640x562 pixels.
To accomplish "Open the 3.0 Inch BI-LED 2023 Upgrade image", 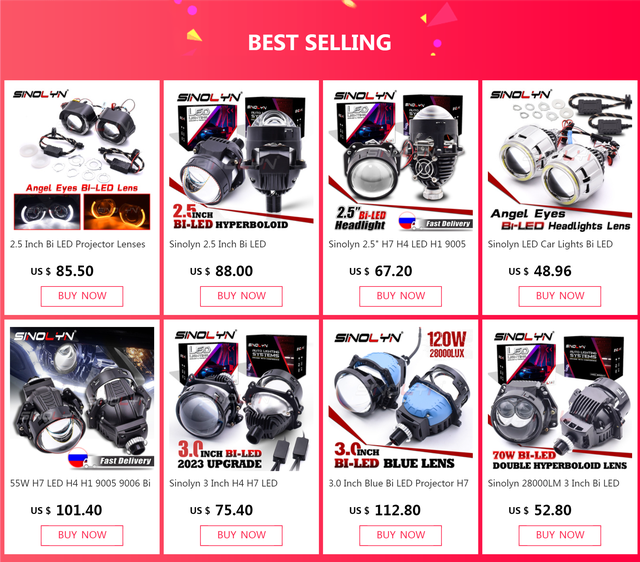I will (241, 399).
